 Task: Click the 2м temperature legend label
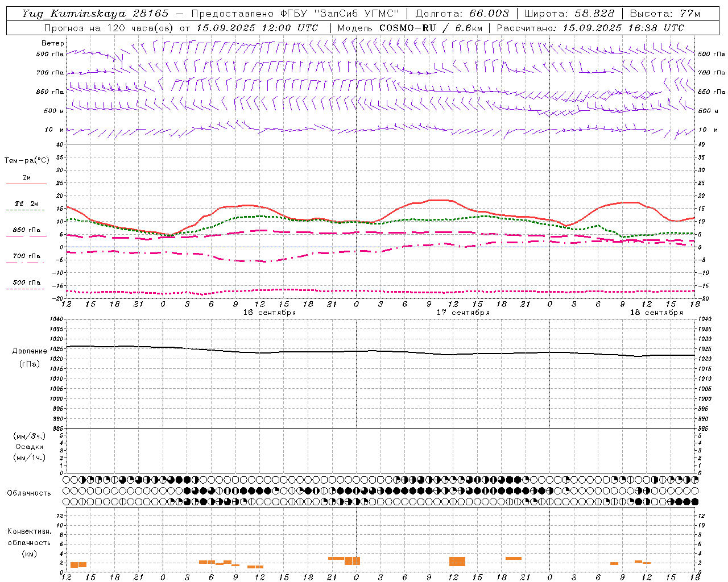27,178
